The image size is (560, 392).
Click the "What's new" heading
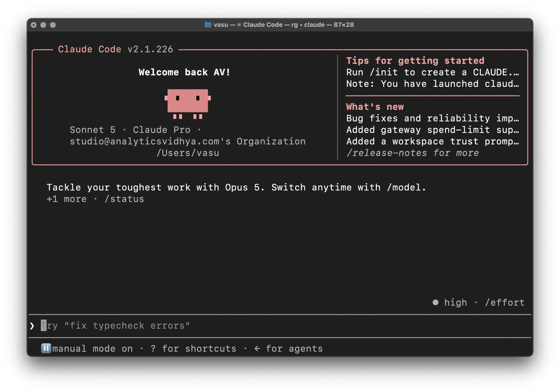[375, 107]
